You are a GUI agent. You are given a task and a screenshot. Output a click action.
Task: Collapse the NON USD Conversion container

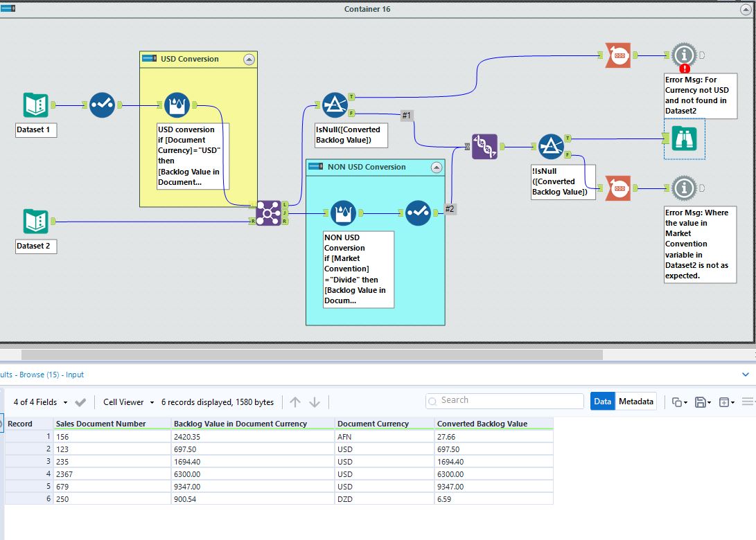(x=437, y=167)
